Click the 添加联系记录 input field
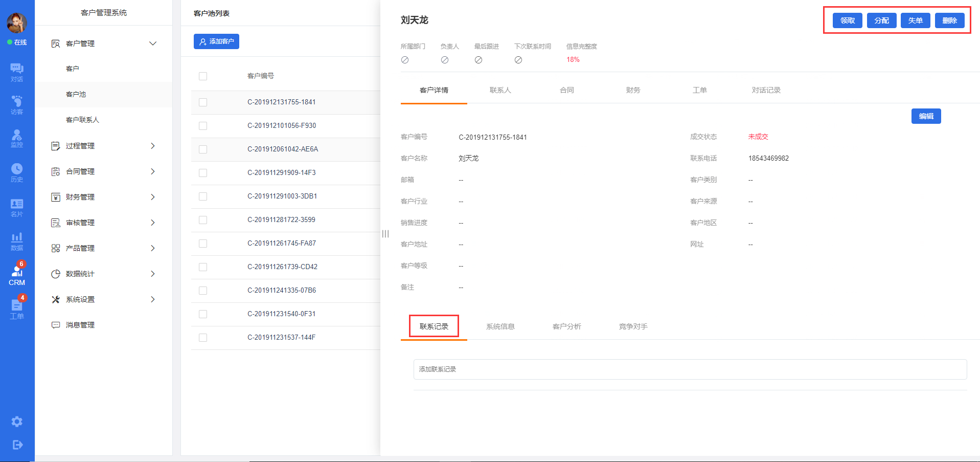 [x=690, y=369]
